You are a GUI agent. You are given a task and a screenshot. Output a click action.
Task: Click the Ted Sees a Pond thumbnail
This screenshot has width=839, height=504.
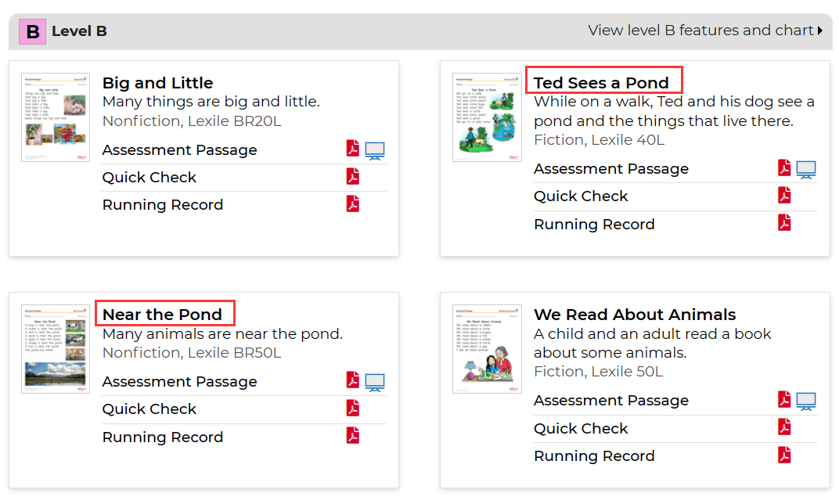(x=487, y=117)
